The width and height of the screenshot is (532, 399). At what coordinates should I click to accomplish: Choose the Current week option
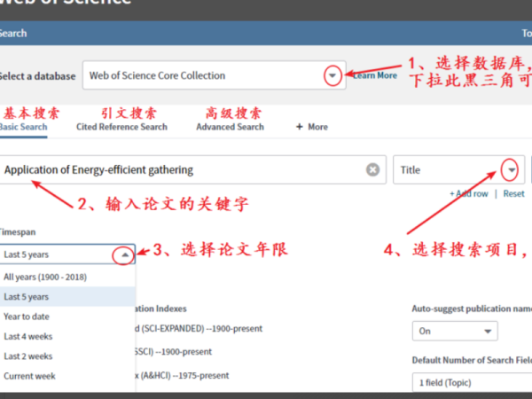point(67,376)
